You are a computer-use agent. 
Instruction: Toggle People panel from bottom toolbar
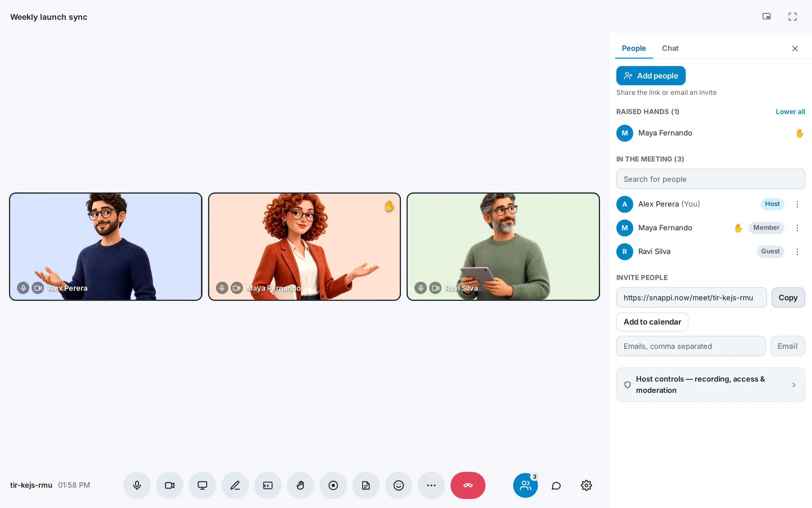coord(525,485)
